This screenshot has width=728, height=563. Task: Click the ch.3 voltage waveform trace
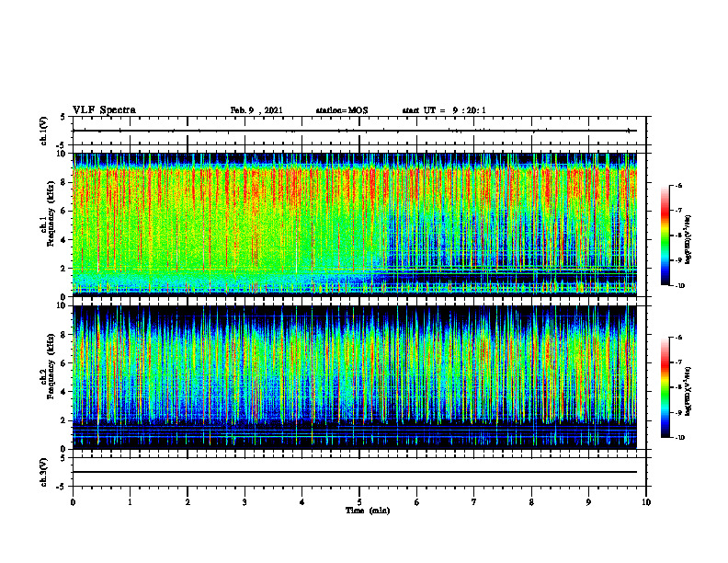click(x=355, y=472)
